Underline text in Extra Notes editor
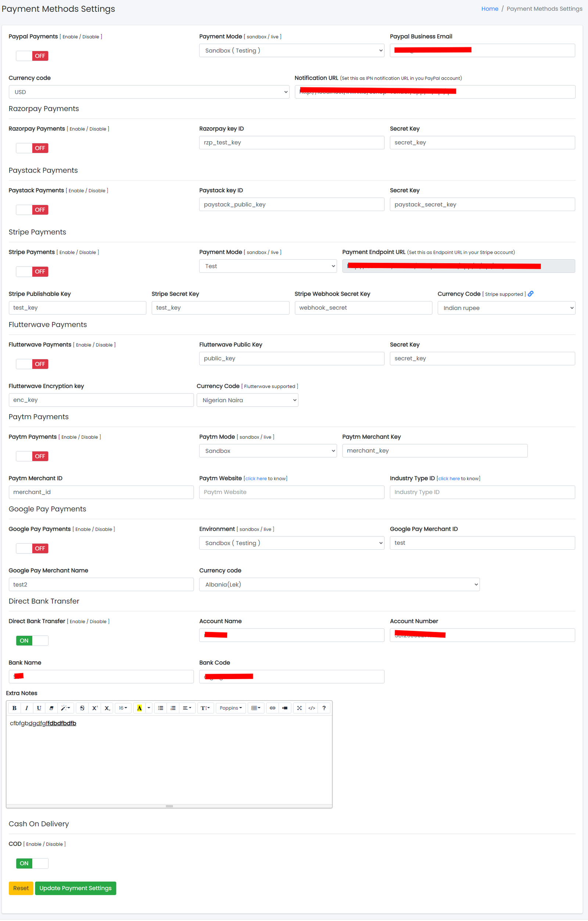 click(x=39, y=708)
